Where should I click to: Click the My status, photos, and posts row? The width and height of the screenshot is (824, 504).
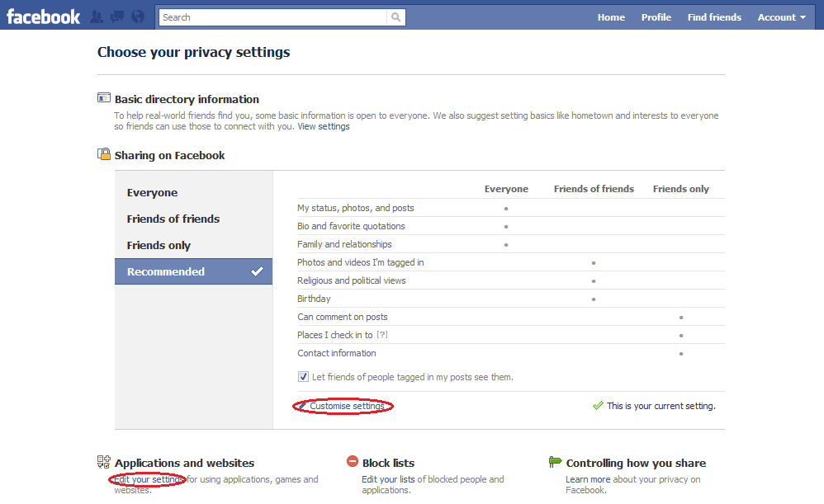point(511,208)
